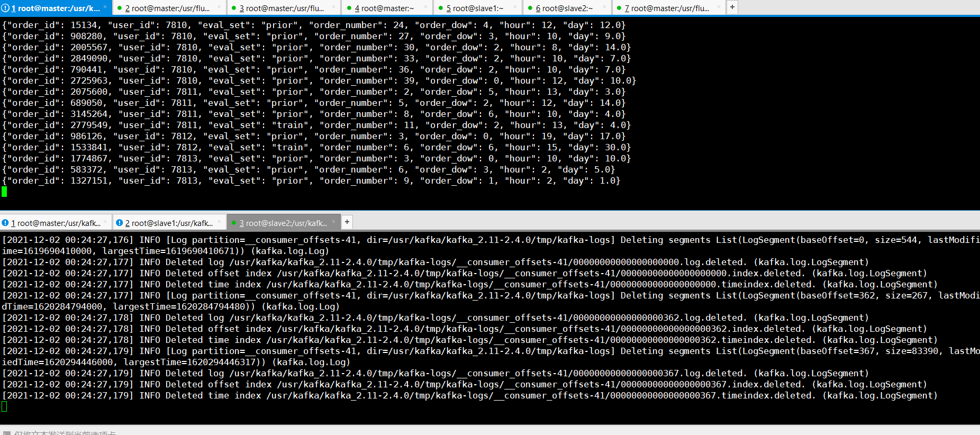Click order_id 2849090 JSON line
This screenshot has width=980, height=435.
pyautogui.click(x=316, y=58)
